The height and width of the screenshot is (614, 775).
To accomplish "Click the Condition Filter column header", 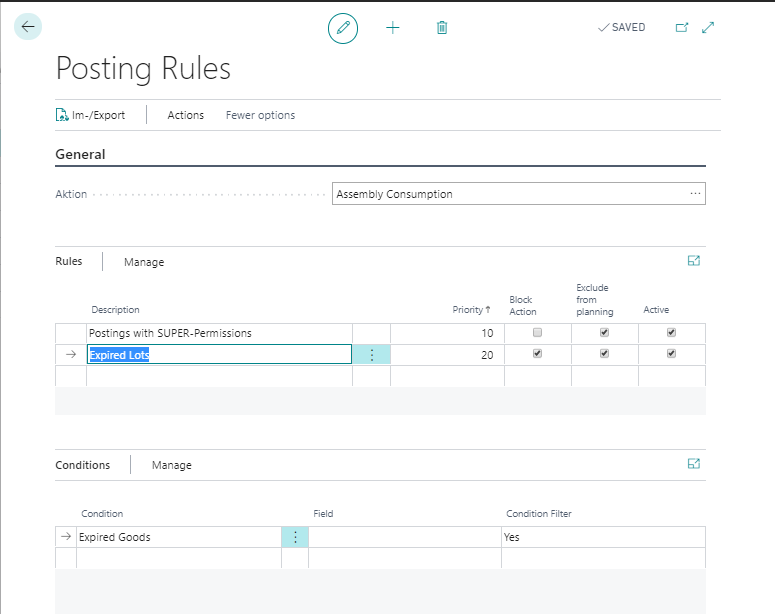I will 539,514.
